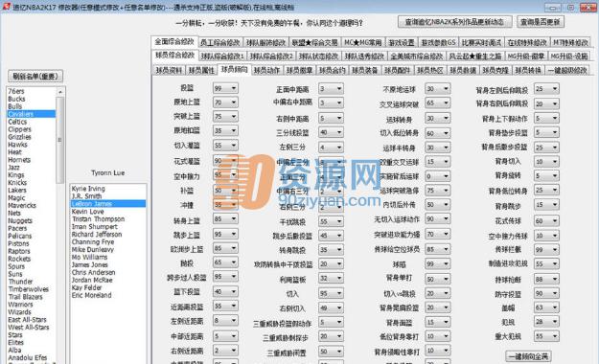
Task: Switch to the 球员热区 tab
Action: click(x=429, y=70)
